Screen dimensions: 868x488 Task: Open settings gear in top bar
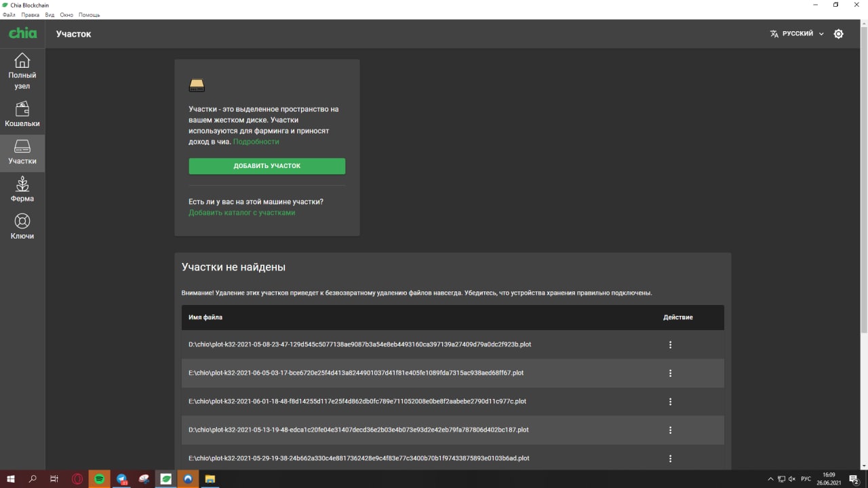point(839,34)
